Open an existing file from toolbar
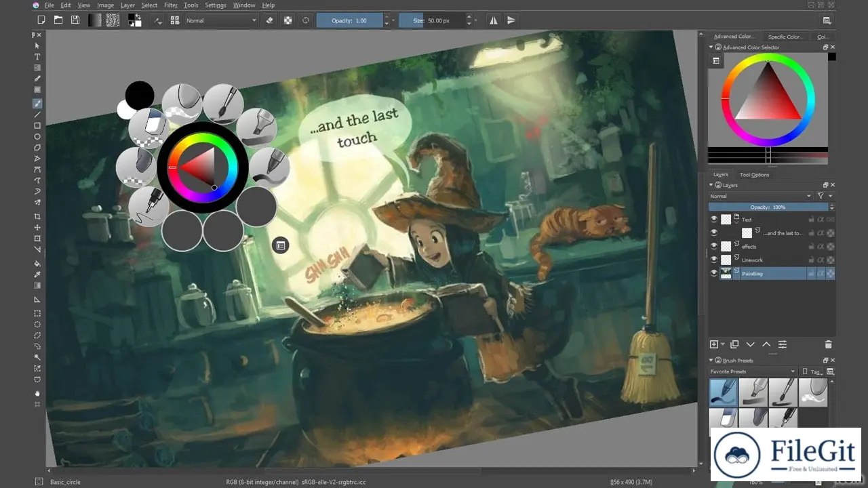 coord(58,20)
